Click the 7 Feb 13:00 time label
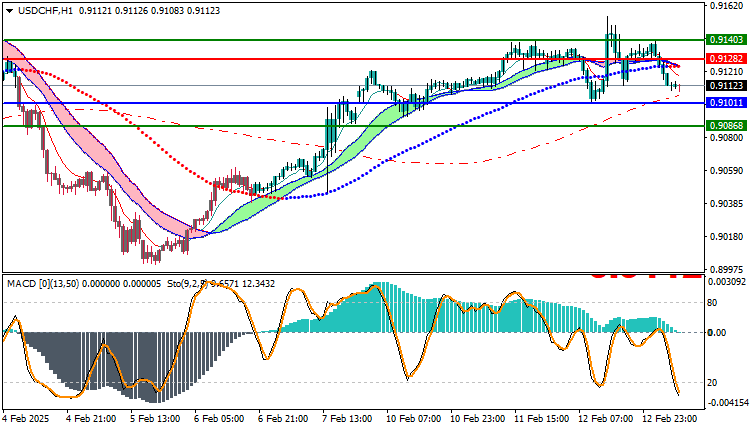This screenshot has height=430, width=750. [347, 419]
